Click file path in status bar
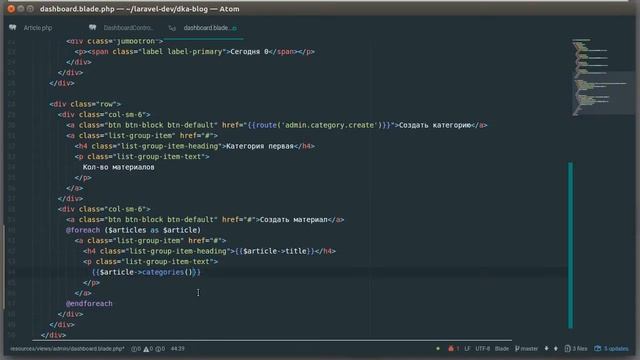 [x=67, y=349]
